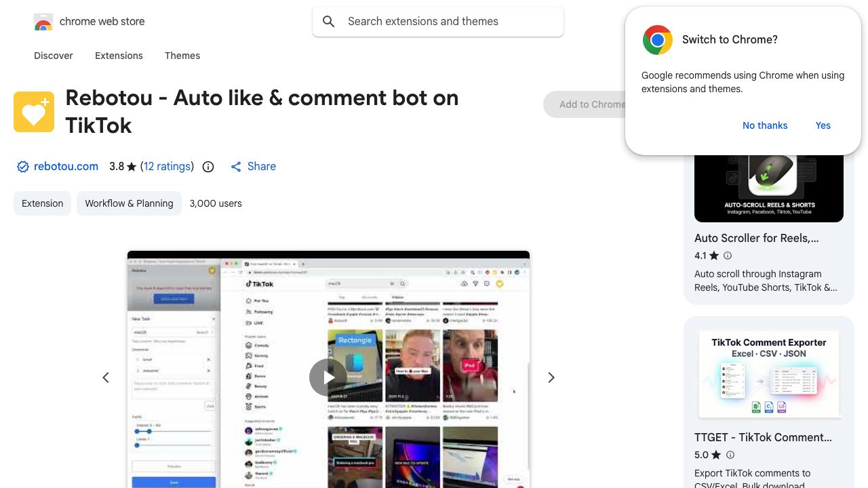This screenshot has height=488, width=868.
Task: Choose Yes in Switch to Chrome popup
Action: click(x=823, y=125)
